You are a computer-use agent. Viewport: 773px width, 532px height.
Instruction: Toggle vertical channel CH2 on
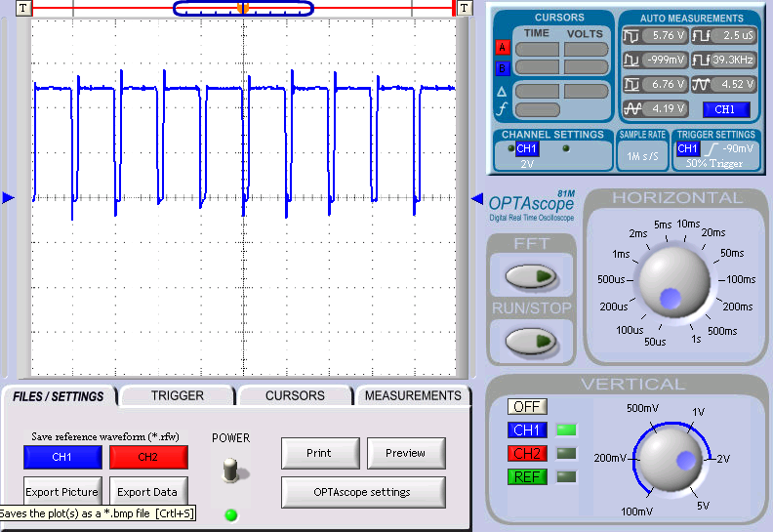coord(526,453)
